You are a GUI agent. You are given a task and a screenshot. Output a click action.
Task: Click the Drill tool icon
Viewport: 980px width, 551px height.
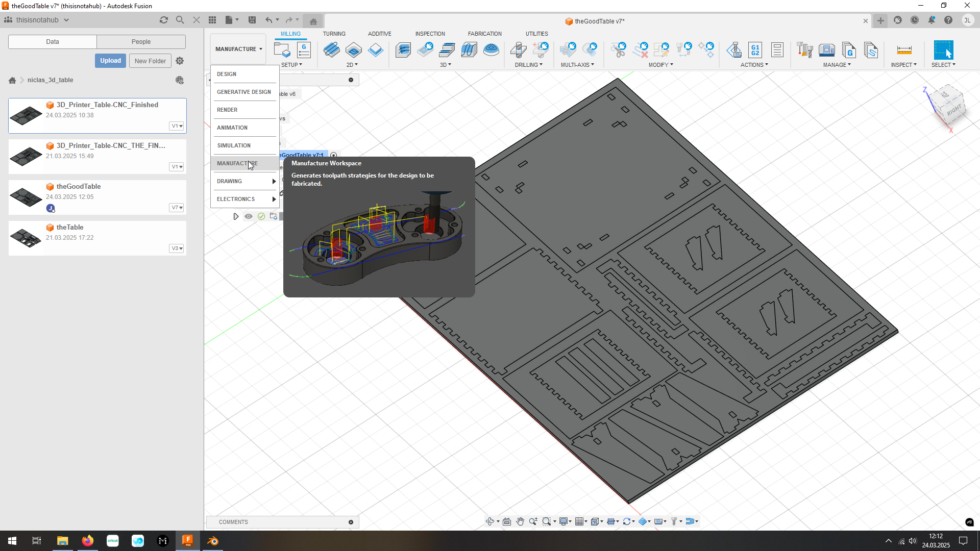[x=519, y=50]
